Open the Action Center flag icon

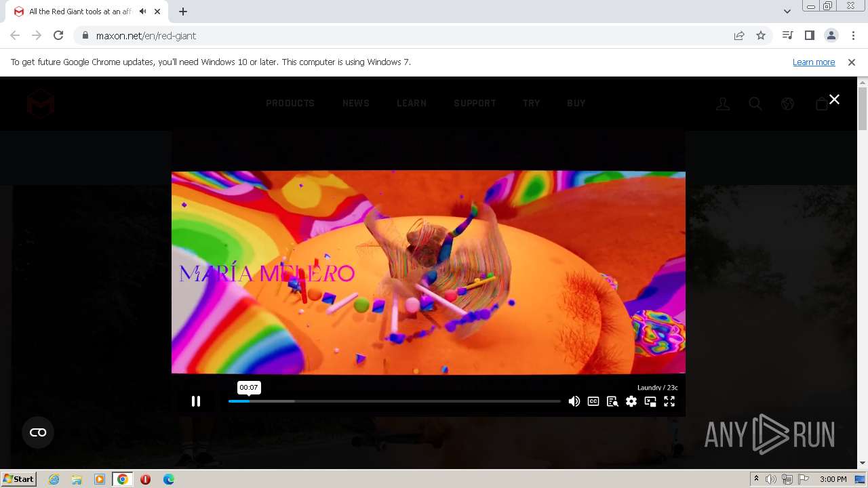point(803,479)
